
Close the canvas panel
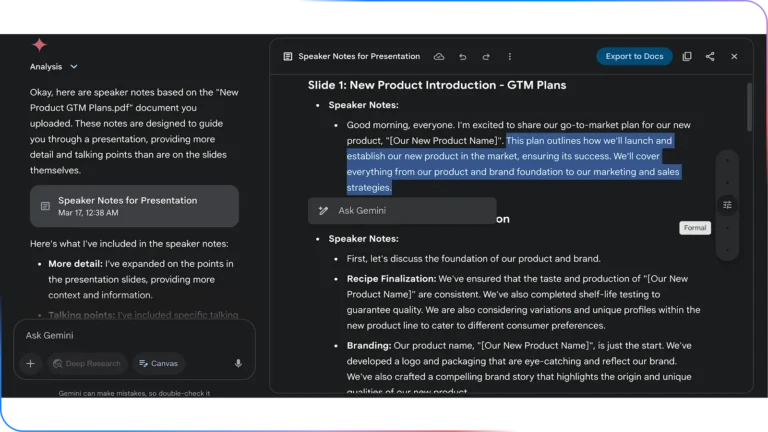(x=734, y=56)
